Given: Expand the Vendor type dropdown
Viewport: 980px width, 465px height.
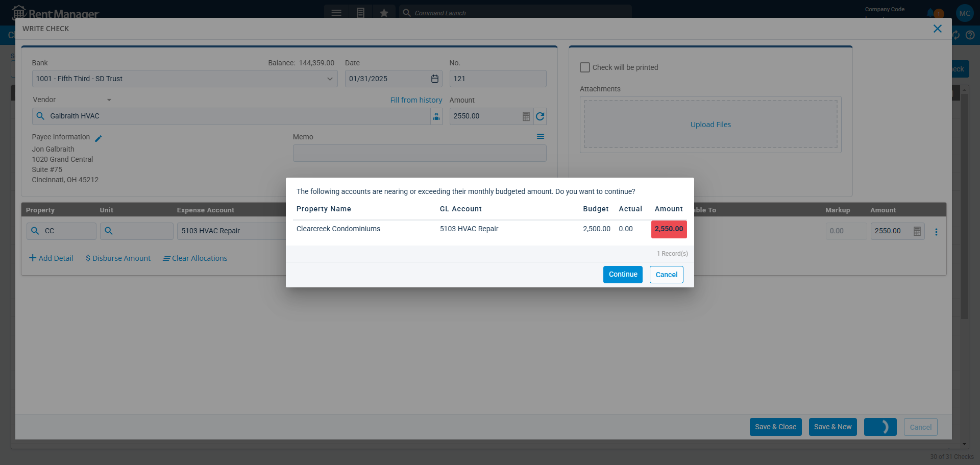Looking at the screenshot, I should pos(109,100).
